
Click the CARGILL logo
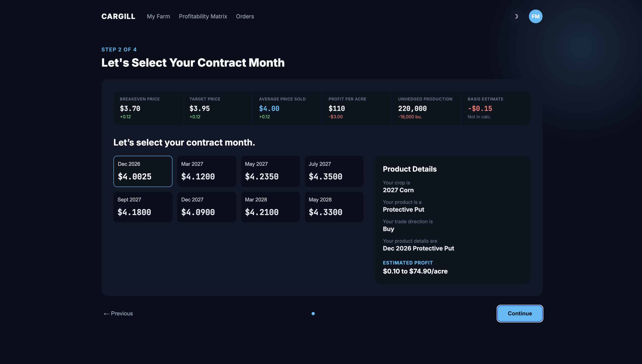point(118,16)
